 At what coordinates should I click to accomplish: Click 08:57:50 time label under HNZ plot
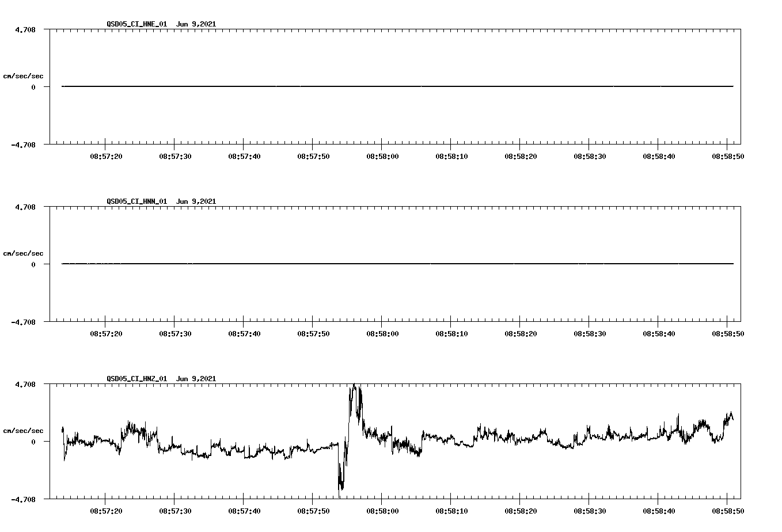(x=313, y=511)
